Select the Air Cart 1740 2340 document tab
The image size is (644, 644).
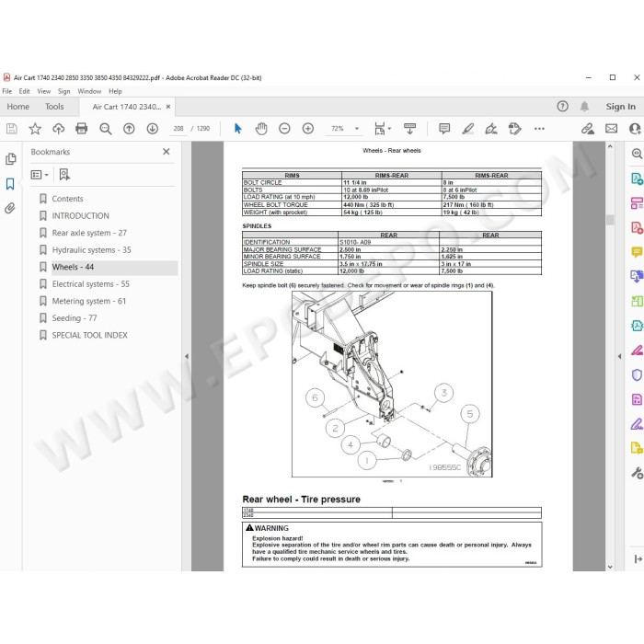tap(127, 107)
